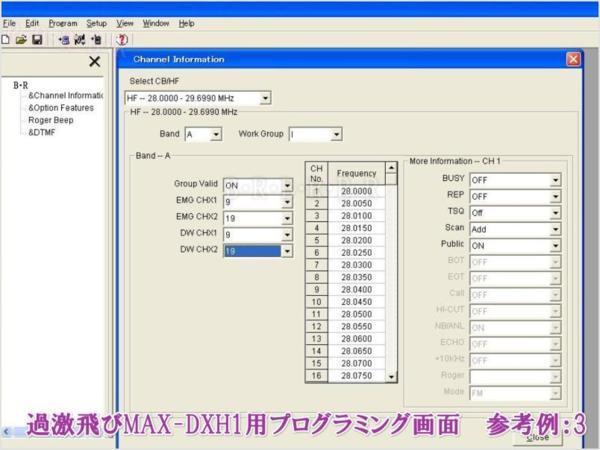Viewport: 600px width, 450px height.
Task: Open the EMG CHX2 dropdown
Action: [287, 218]
